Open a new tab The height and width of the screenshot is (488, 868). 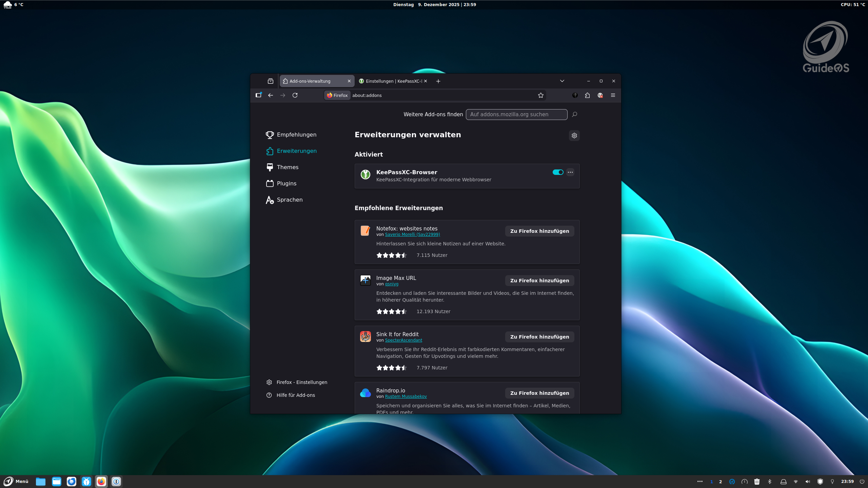[x=438, y=81]
